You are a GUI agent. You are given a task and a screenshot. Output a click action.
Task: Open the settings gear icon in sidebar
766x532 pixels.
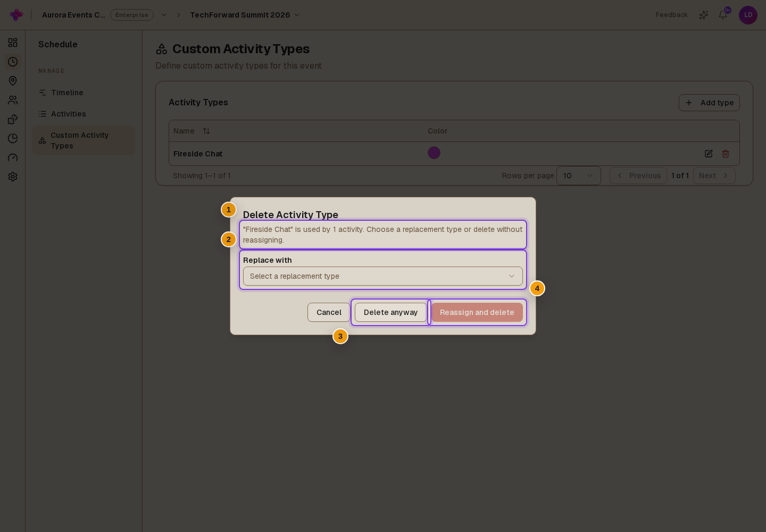point(13,177)
